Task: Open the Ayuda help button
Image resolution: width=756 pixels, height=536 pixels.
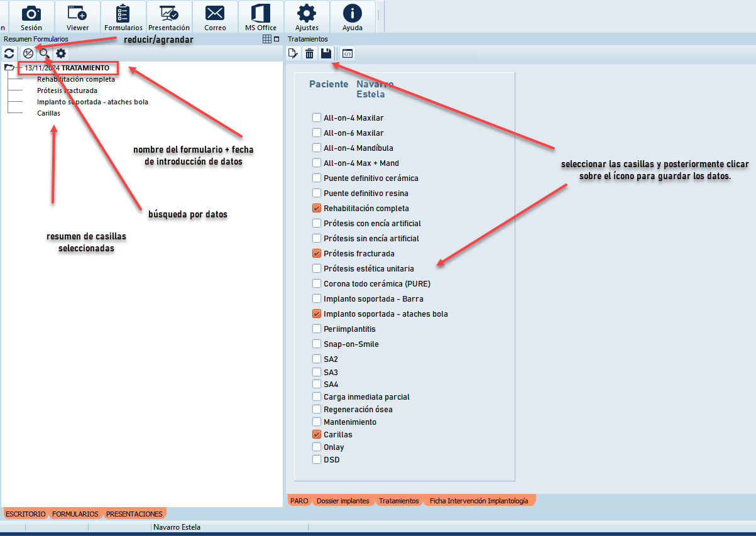Action: (x=353, y=17)
